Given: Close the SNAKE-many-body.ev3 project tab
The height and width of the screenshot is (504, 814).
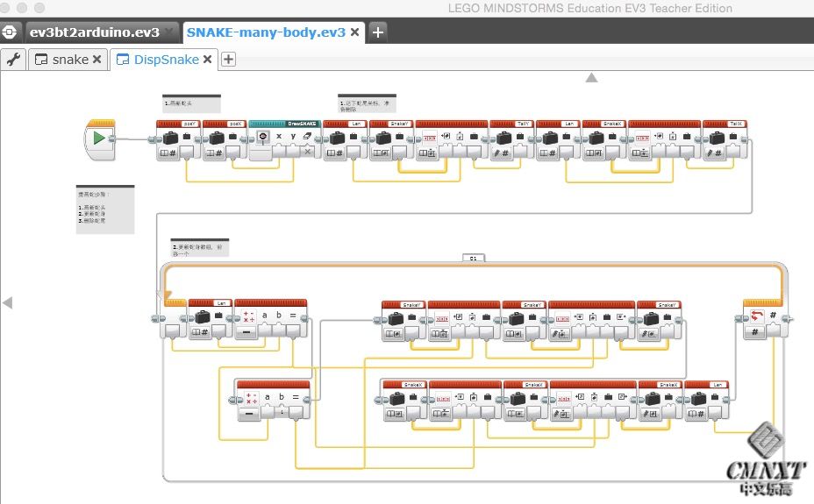Looking at the screenshot, I should point(353,32).
